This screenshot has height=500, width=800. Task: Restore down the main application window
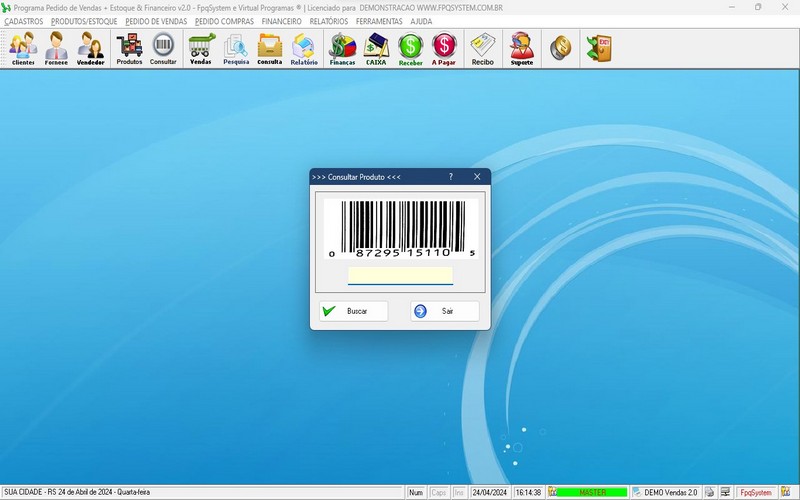point(758,7)
